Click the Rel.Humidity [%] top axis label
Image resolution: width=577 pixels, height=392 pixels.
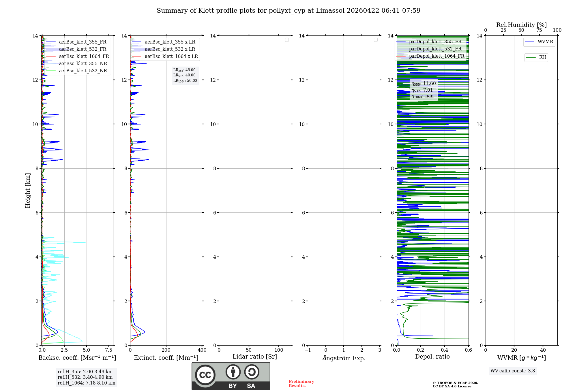(521, 25)
